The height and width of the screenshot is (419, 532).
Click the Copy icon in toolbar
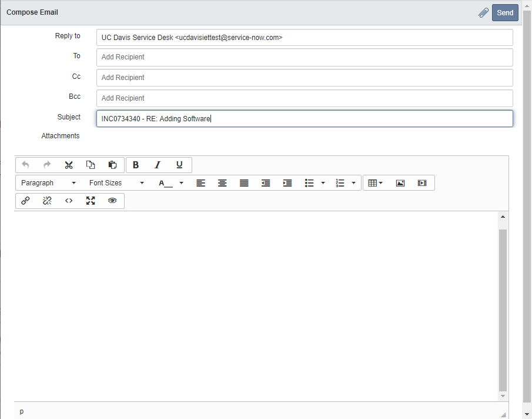tap(91, 165)
